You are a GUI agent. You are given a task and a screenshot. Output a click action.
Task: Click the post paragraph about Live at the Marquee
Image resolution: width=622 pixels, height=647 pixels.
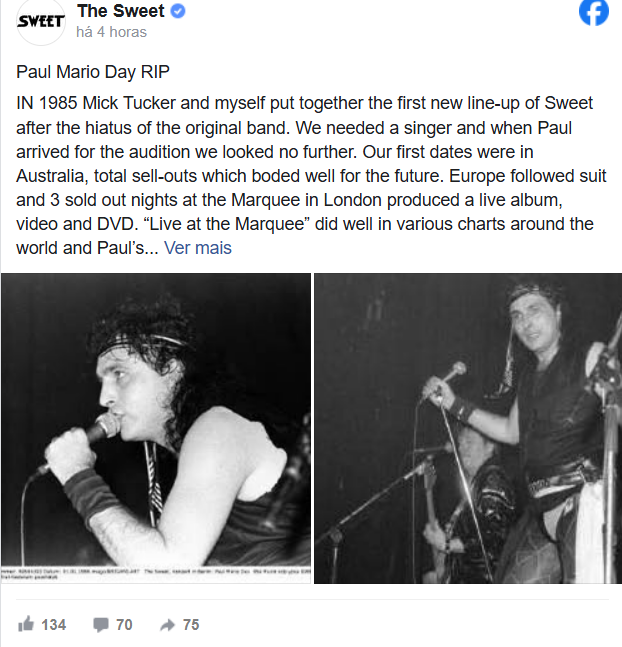(x=311, y=176)
